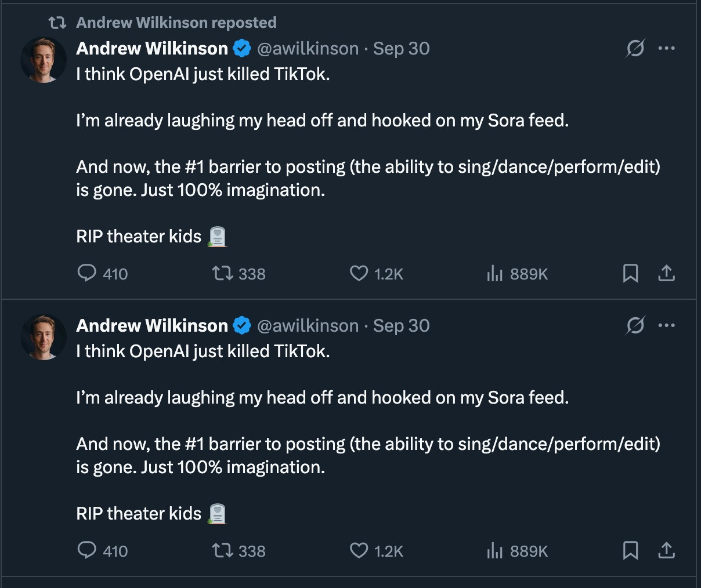Click 'Andrew Wilkinson reposted' label
Screen dimensions: 701x588
click(x=176, y=23)
